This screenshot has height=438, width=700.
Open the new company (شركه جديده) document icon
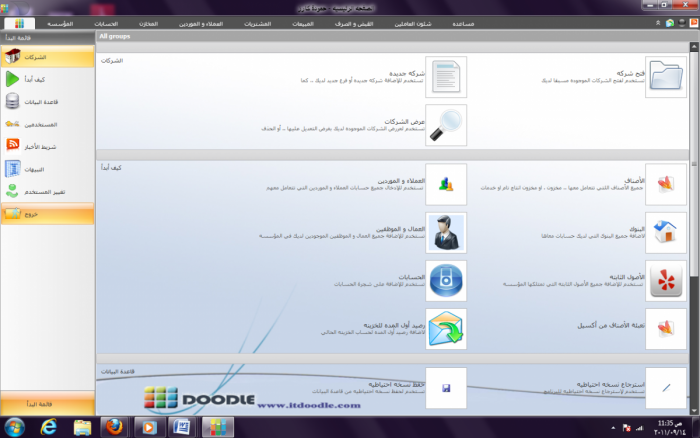(446, 79)
